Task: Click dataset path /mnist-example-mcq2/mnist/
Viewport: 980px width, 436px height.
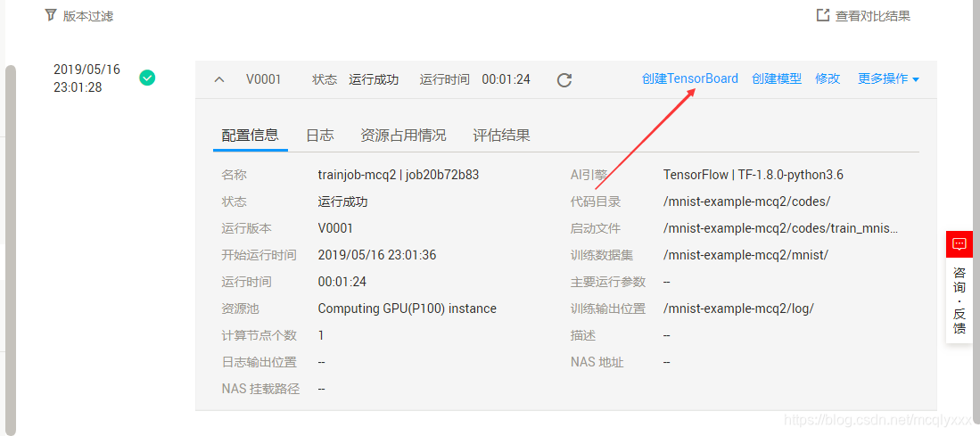Action: coord(745,255)
